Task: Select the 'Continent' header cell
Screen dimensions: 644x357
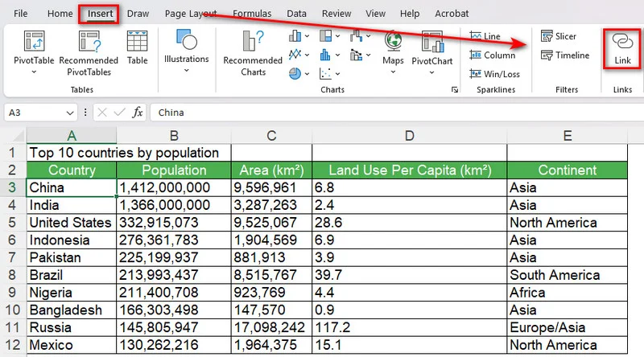Action: [568, 170]
